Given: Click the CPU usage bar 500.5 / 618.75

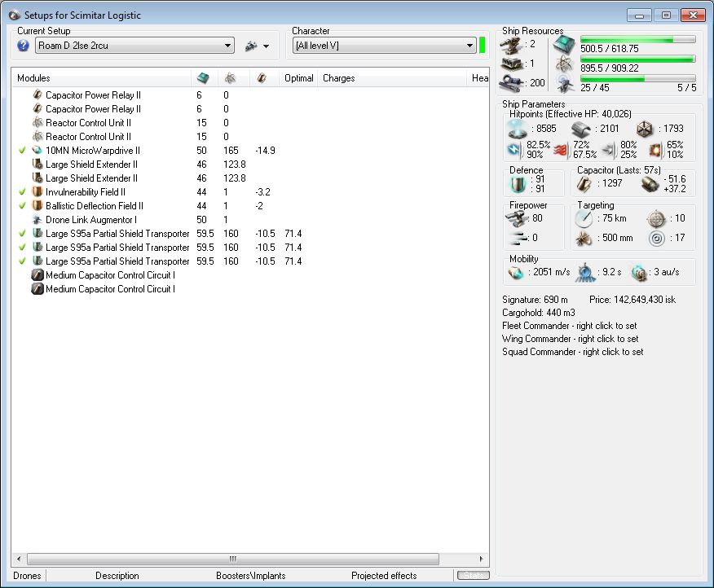Looking at the screenshot, I should 638,40.
